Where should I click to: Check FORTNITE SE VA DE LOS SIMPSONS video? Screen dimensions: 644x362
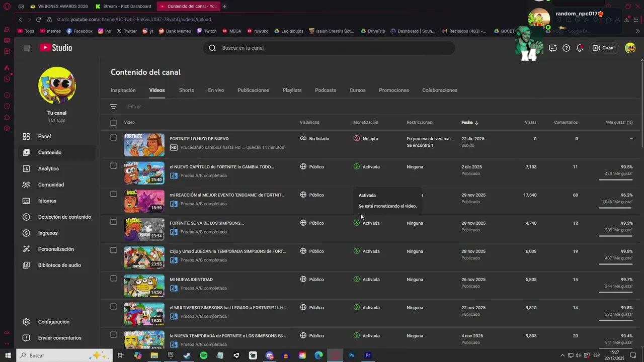coord(113,222)
